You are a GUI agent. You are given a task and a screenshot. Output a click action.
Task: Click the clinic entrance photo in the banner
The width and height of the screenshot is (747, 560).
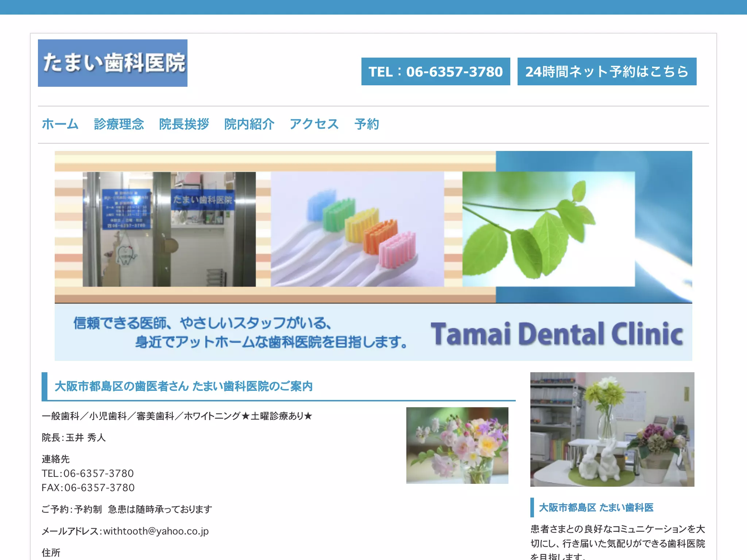pos(169,229)
